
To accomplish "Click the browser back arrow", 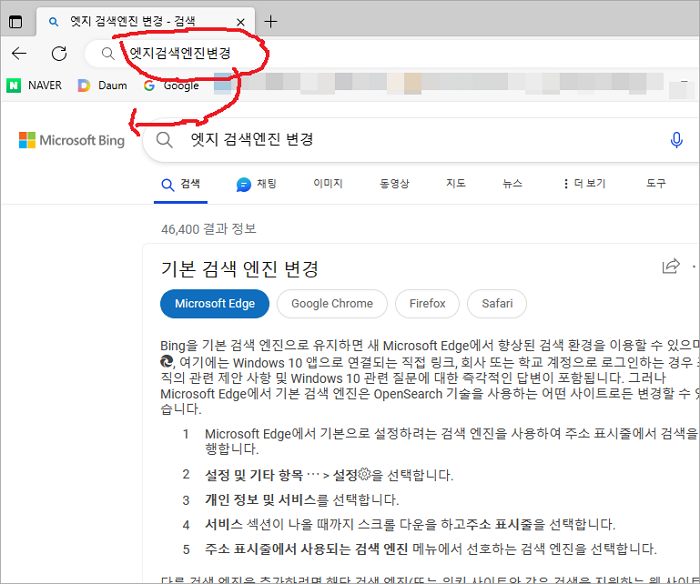I will pyautogui.click(x=19, y=54).
